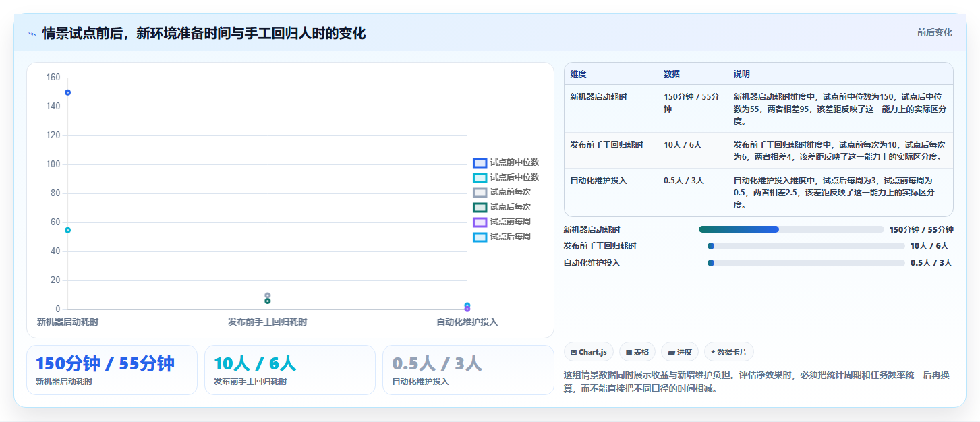Click the 维度 column header
Screen dimensions: 980x422
coord(578,74)
